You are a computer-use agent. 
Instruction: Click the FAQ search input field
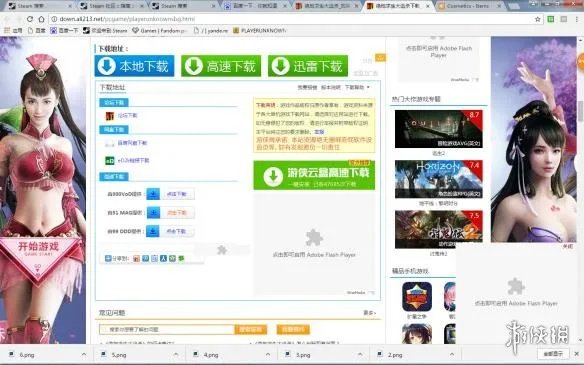(167, 330)
